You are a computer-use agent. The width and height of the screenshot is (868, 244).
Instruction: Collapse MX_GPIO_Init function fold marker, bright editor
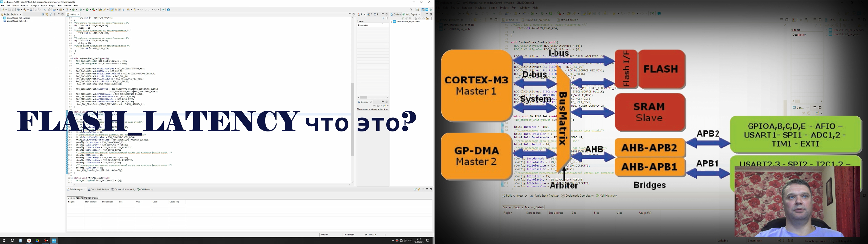72,178
